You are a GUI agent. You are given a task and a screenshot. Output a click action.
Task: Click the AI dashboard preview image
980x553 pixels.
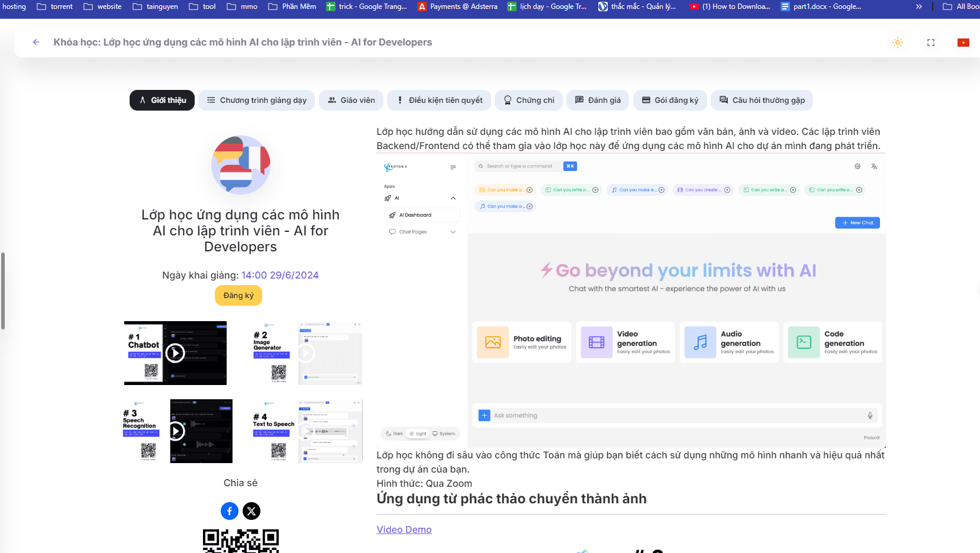(x=631, y=300)
